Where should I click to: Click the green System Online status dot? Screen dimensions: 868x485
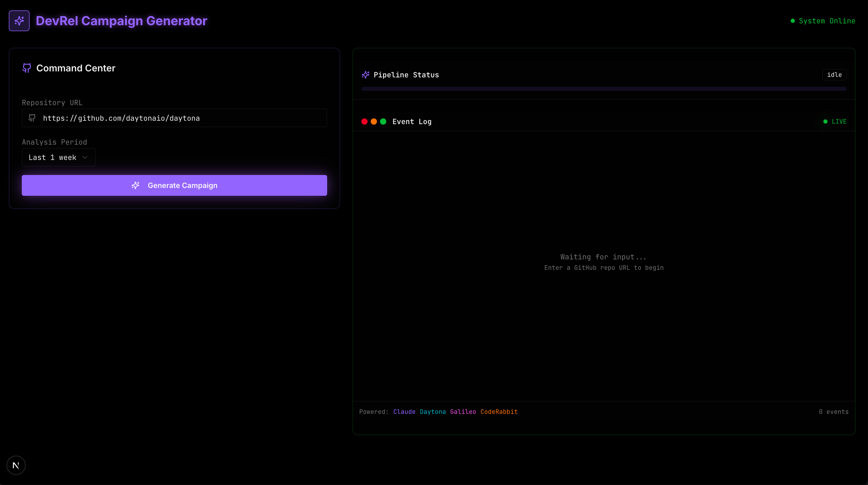(793, 21)
